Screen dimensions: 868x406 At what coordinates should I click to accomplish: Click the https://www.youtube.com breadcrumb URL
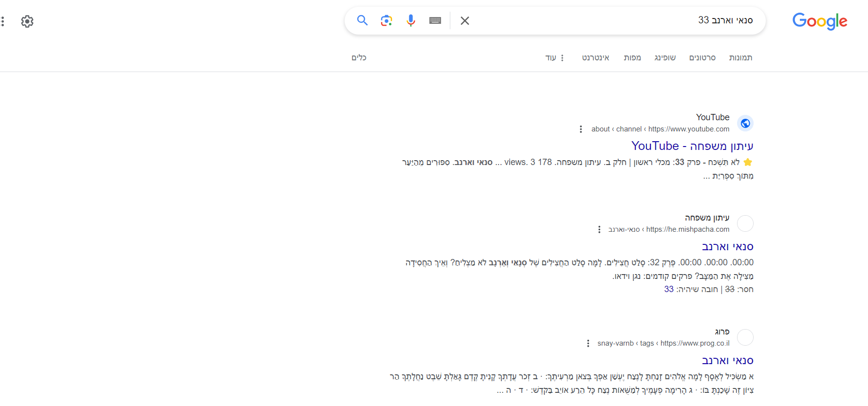pyautogui.click(x=689, y=129)
